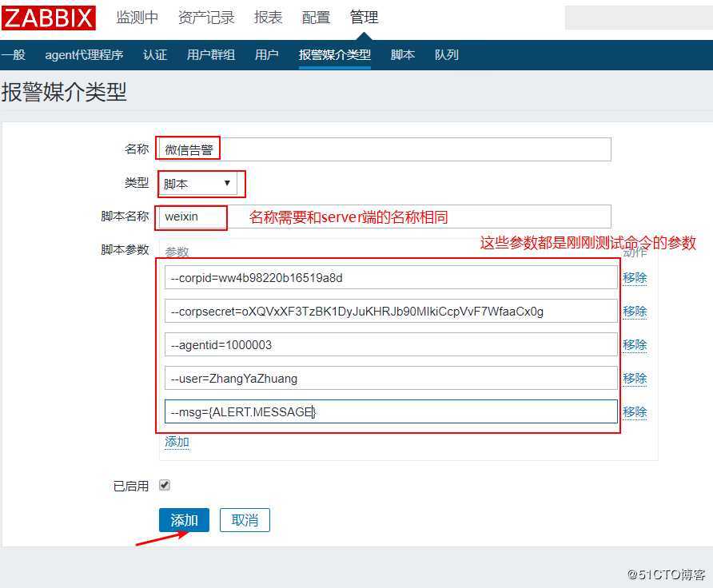Click the --corpsecret parameter field

391,312
